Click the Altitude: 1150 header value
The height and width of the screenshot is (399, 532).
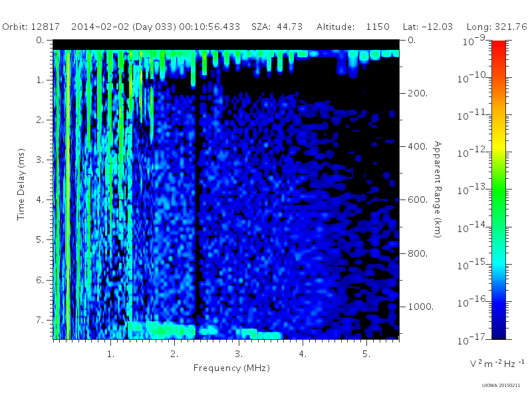[353, 27]
